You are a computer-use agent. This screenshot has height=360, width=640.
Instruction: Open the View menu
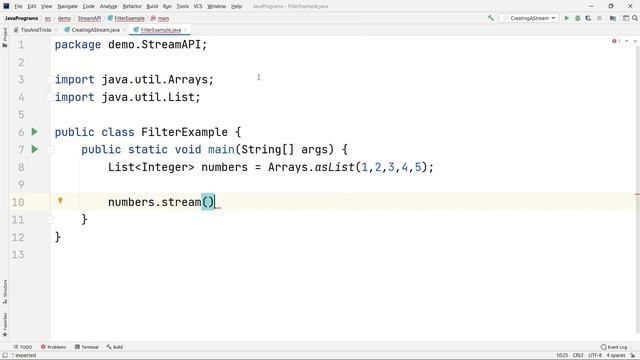point(47,6)
